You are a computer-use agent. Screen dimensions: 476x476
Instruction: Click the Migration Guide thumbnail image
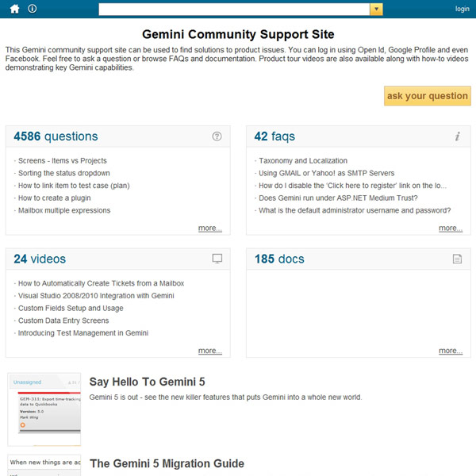point(44,466)
